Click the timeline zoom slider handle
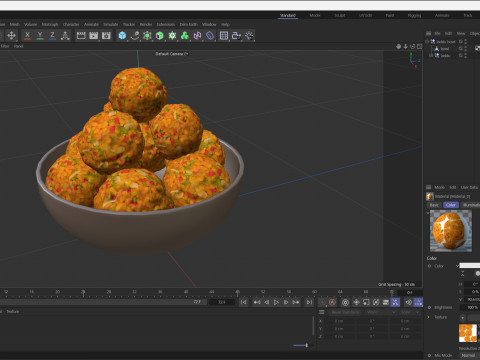Image resolution: width=480 pixels, height=360 pixels. (306, 345)
